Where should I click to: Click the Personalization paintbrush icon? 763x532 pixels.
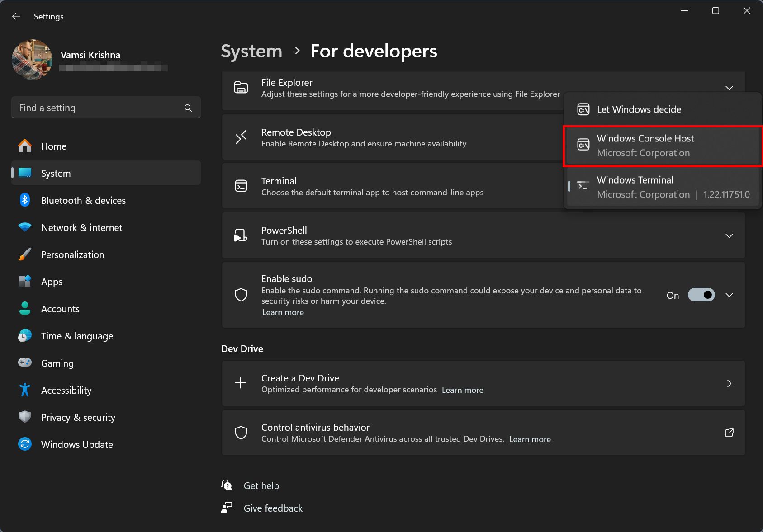pos(25,254)
